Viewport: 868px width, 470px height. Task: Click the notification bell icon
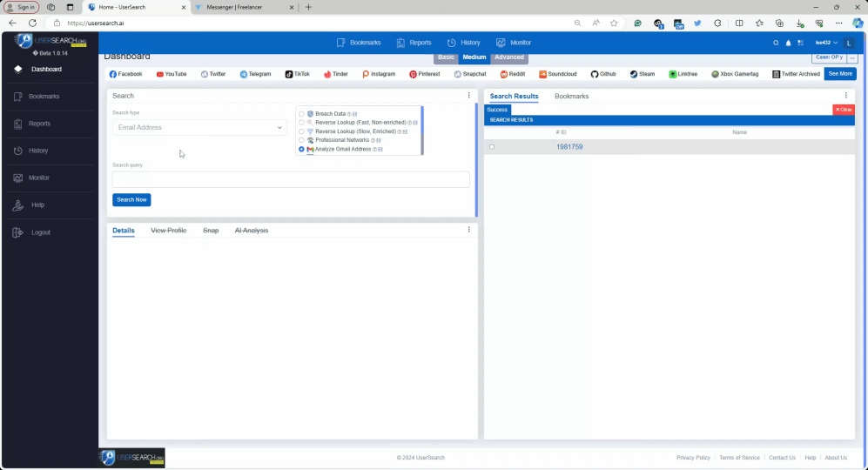(x=788, y=43)
